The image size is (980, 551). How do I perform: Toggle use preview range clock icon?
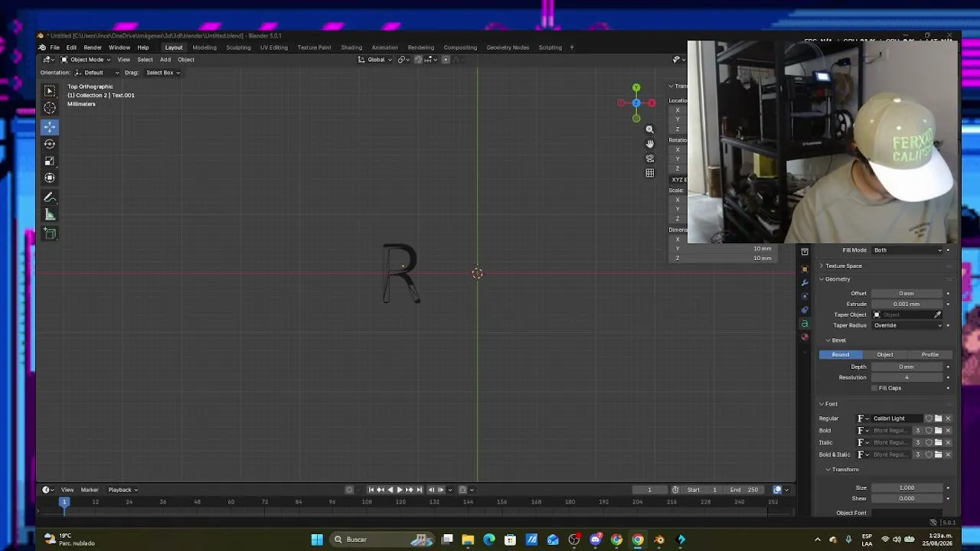(x=675, y=490)
